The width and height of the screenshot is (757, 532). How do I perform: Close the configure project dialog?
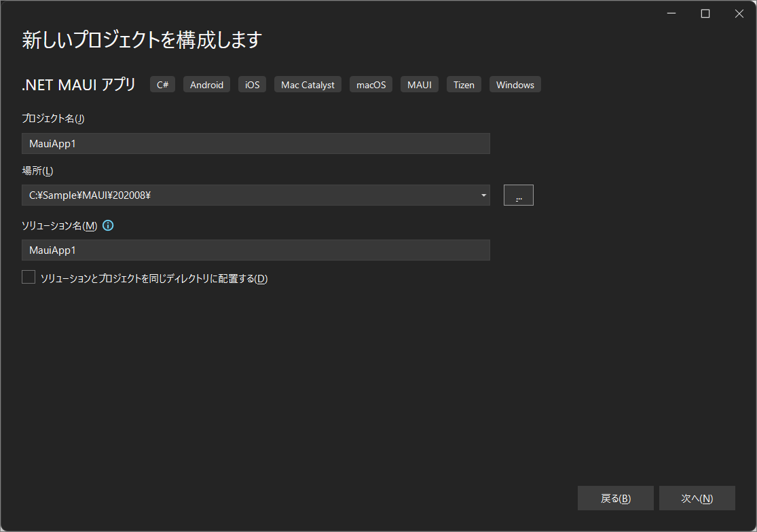(x=739, y=14)
